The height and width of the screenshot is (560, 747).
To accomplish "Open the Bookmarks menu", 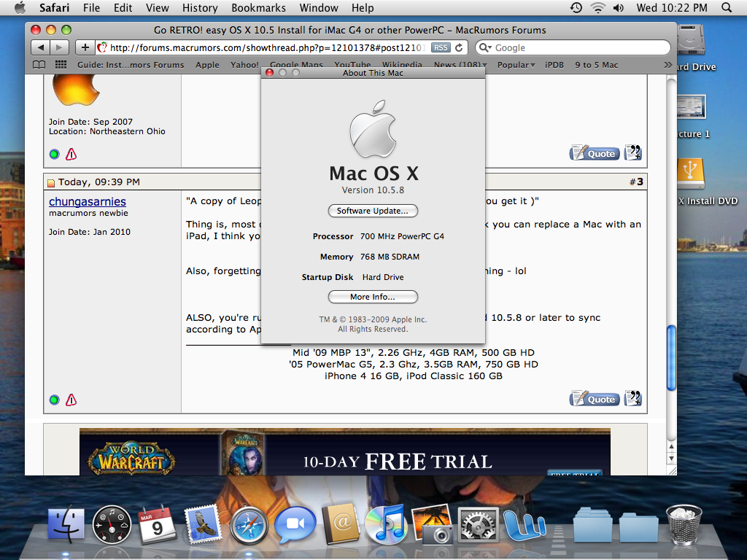I will coord(259,7).
